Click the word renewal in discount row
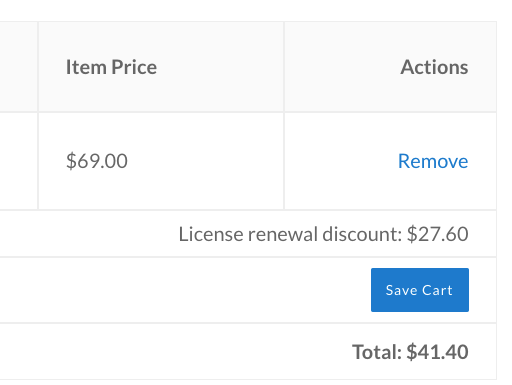Image resolution: width=512 pixels, height=385 pixels. click(283, 234)
